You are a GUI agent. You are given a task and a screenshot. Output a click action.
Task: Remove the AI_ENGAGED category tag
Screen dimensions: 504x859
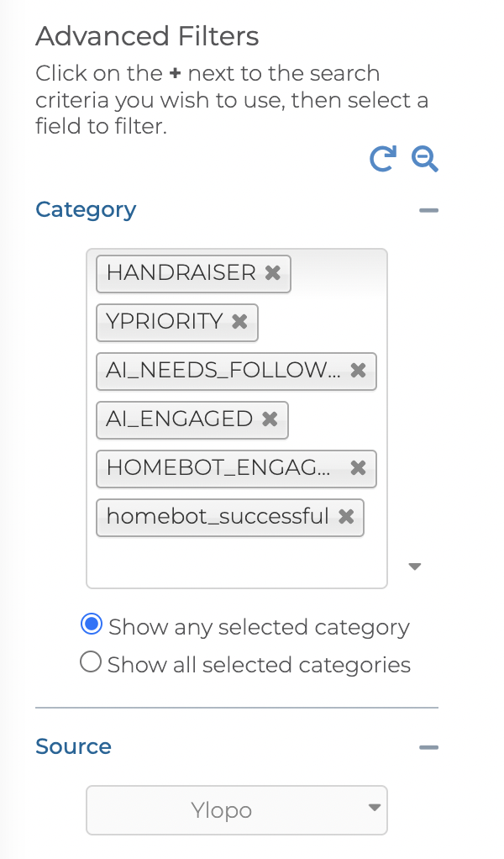(270, 419)
